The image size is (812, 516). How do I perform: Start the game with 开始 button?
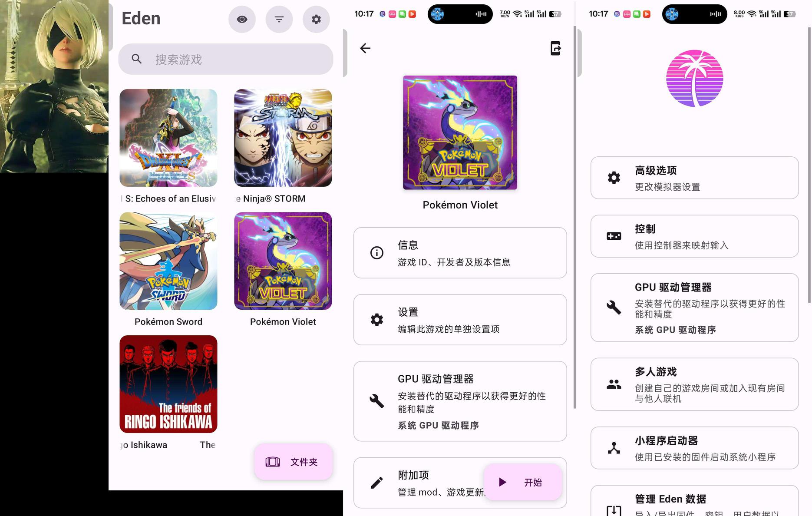523,482
